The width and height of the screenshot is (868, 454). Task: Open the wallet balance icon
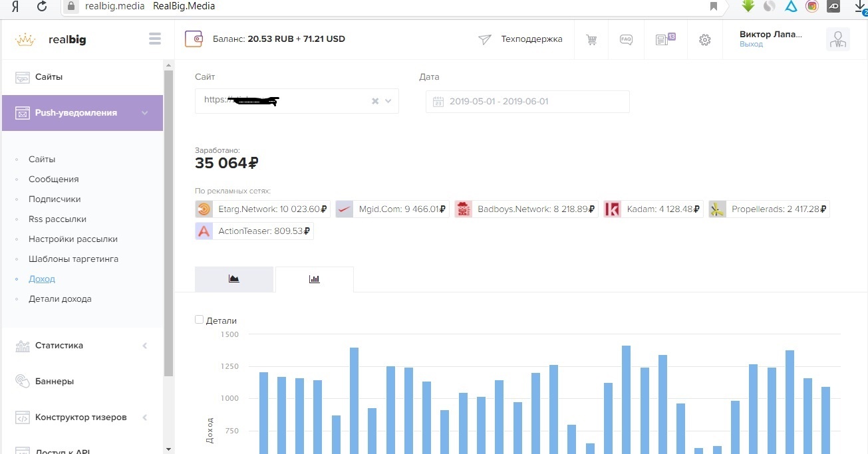click(194, 39)
